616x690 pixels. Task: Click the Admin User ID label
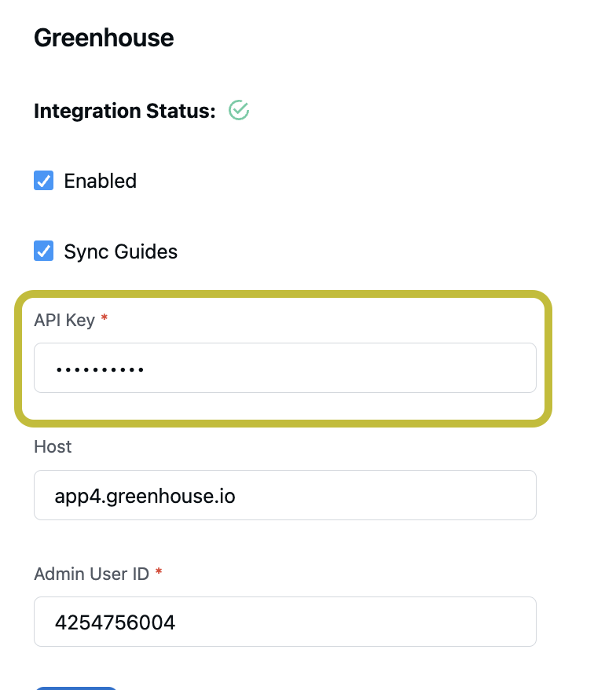(x=91, y=574)
